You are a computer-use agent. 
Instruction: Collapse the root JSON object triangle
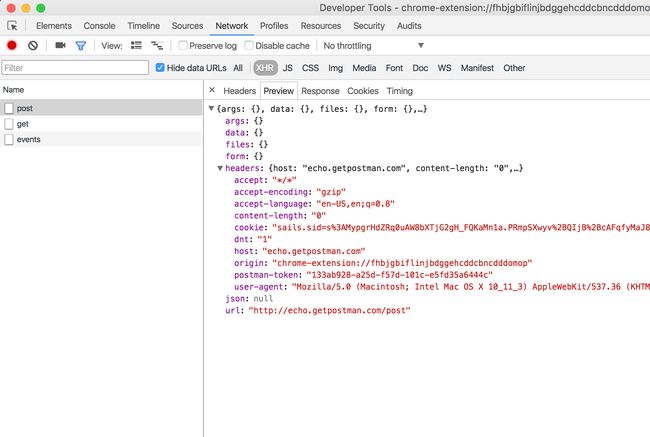click(211, 109)
